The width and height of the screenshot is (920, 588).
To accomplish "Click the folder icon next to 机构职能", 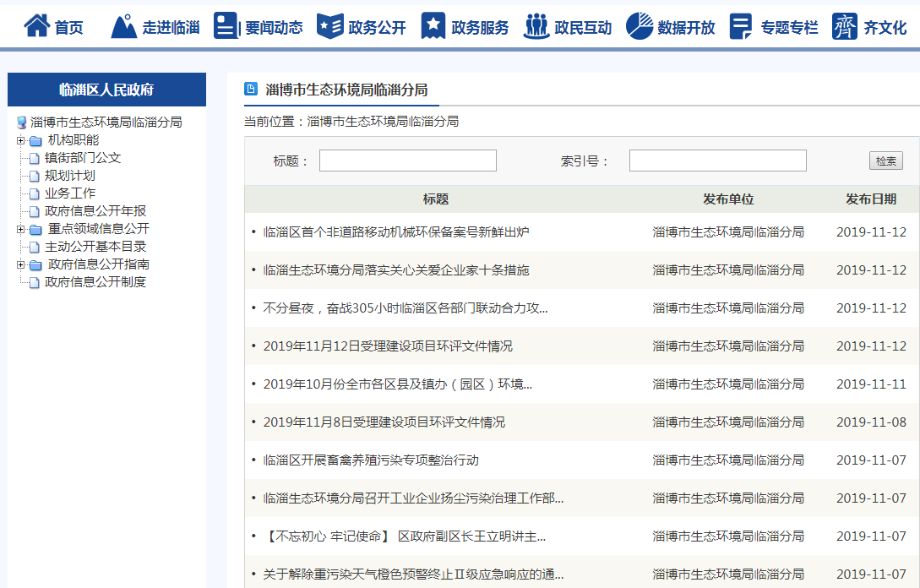I will pos(35,141).
